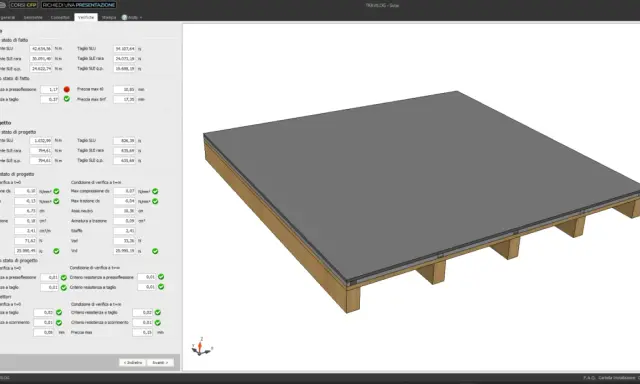Image resolution: width=640 pixels, height=384 pixels.
Task: Click the Aiuto question-mark help icon
Action: [124, 18]
